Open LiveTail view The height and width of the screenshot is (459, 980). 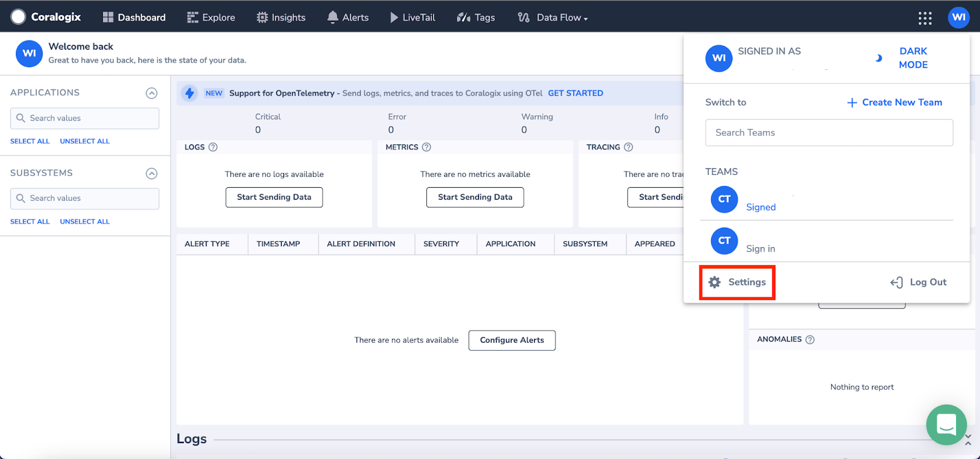click(x=413, y=17)
